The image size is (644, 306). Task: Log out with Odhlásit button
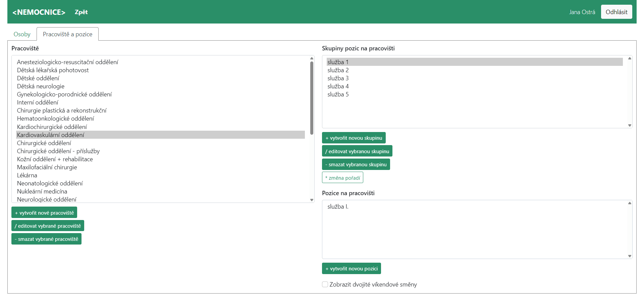pyautogui.click(x=616, y=12)
